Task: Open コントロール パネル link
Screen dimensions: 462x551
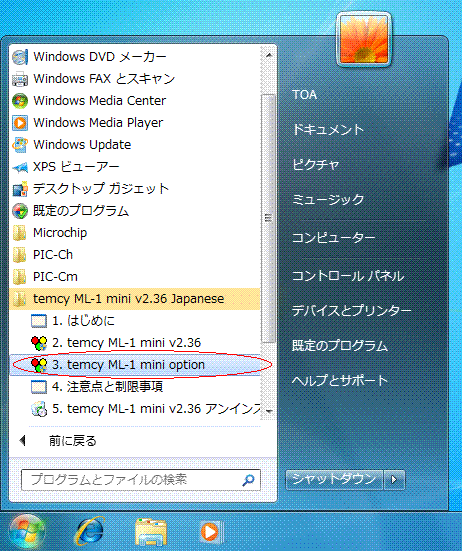Action: [348, 276]
